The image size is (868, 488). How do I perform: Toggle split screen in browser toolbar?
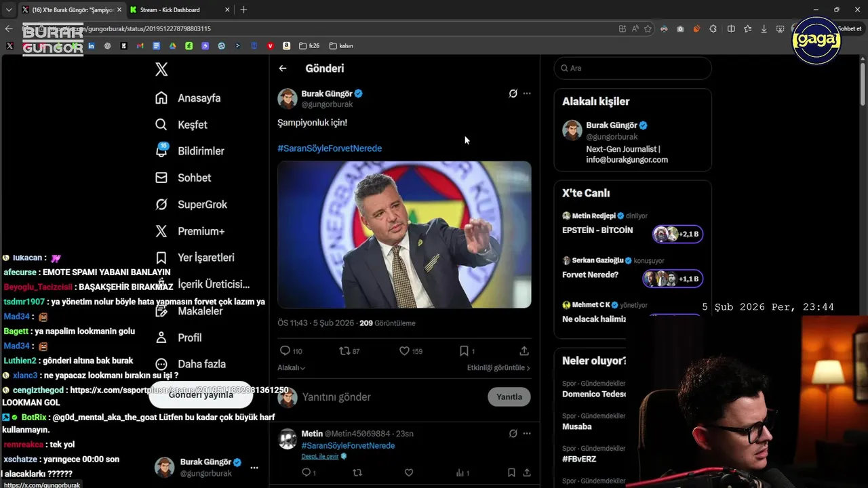(x=731, y=28)
